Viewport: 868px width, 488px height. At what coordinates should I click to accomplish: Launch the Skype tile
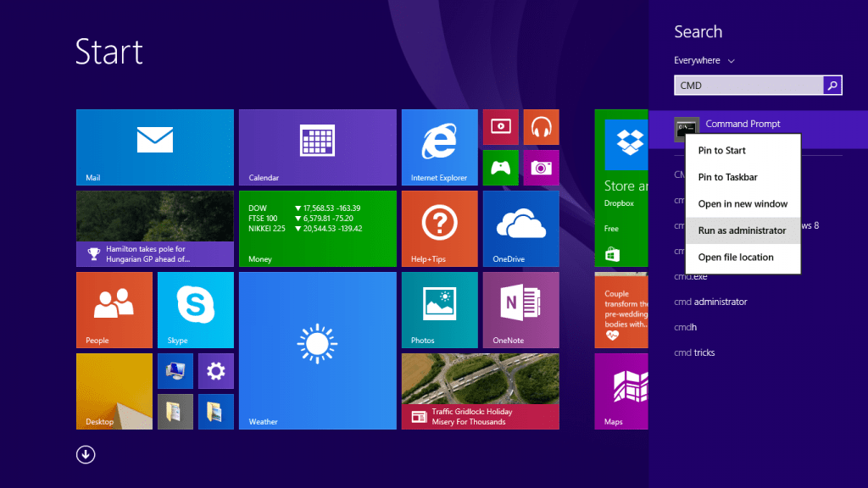click(196, 310)
